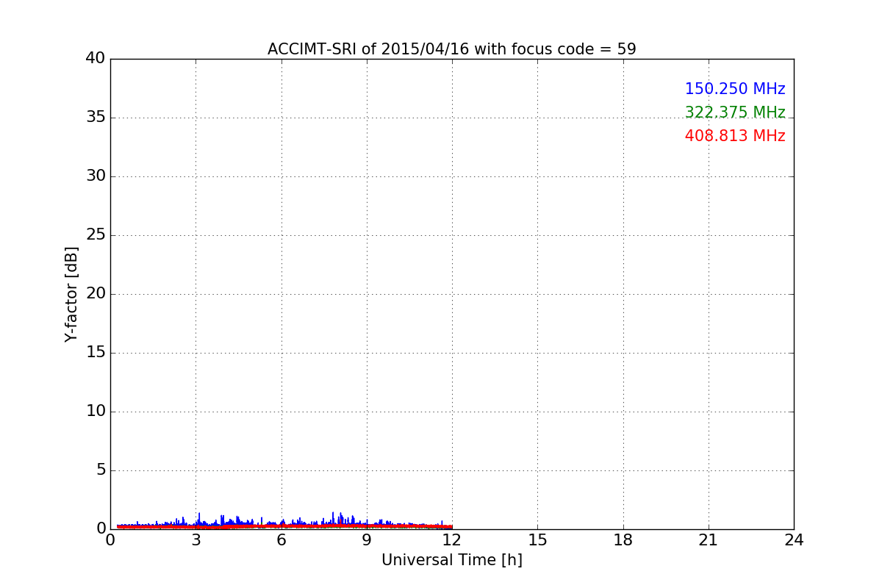Click x-axis tick label 3

(x=196, y=540)
